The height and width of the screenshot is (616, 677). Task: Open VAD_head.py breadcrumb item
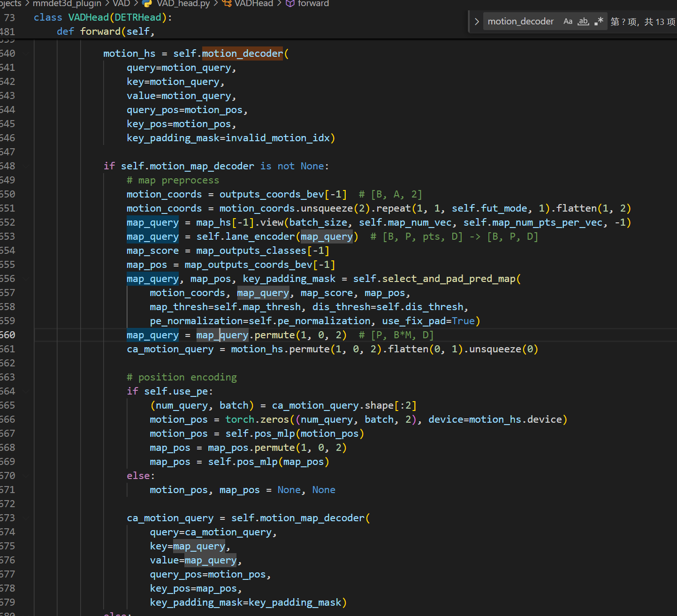(x=183, y=4)
